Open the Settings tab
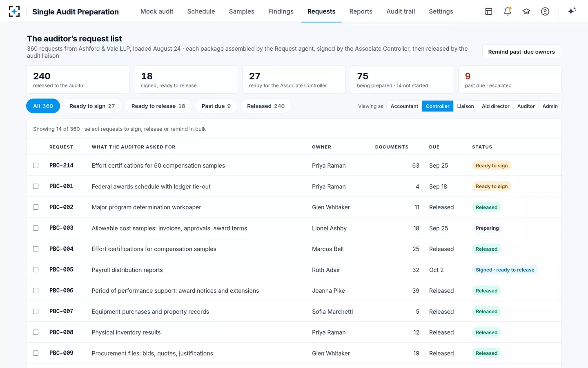The image size is (588, 368). (x=441, y=11)
